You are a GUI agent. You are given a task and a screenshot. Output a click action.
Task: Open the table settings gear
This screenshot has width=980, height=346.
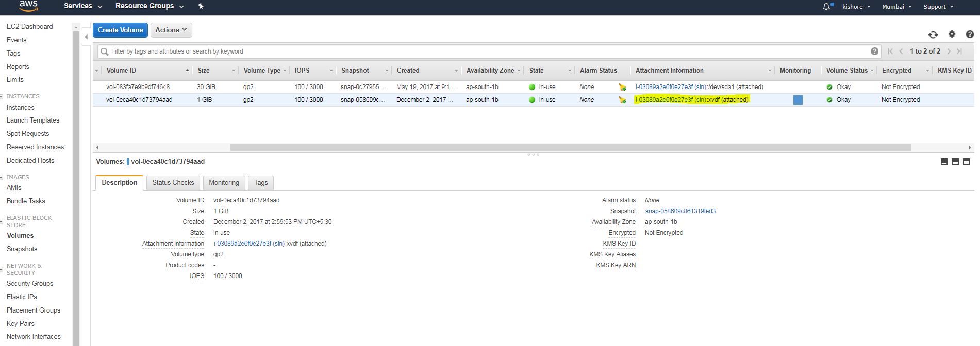[952, 34]
